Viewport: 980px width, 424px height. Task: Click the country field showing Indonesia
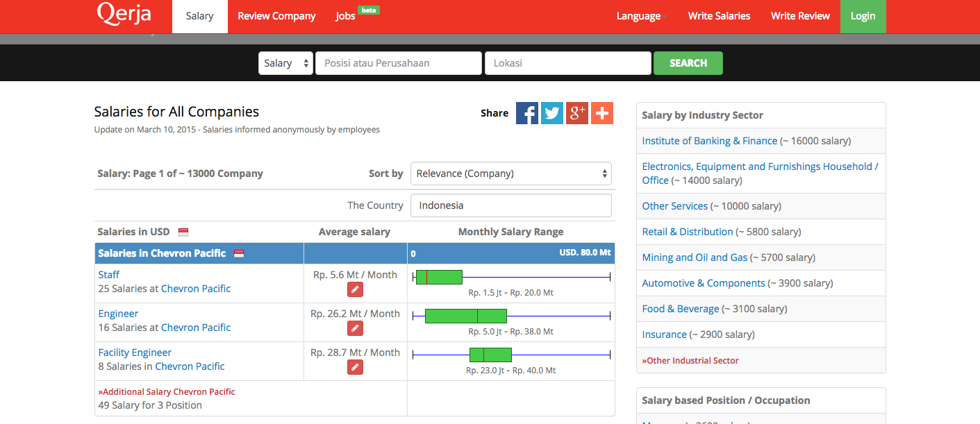coord(511,205)
